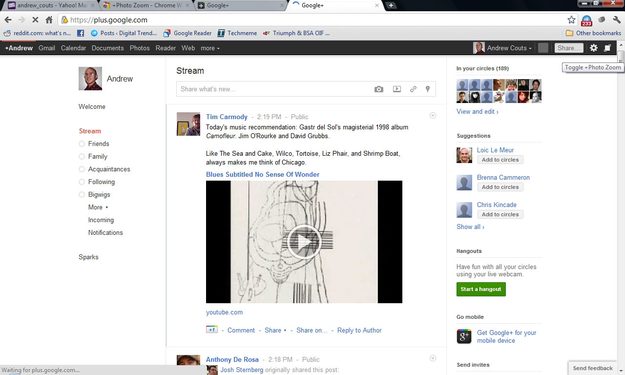Open Incoming stream in sidebar
The height and width of the screenshot is (375, 625).
101,220
